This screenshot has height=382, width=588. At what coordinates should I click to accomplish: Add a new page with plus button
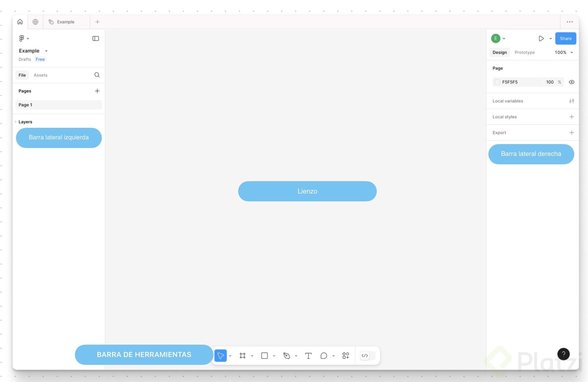click(97, 91)
